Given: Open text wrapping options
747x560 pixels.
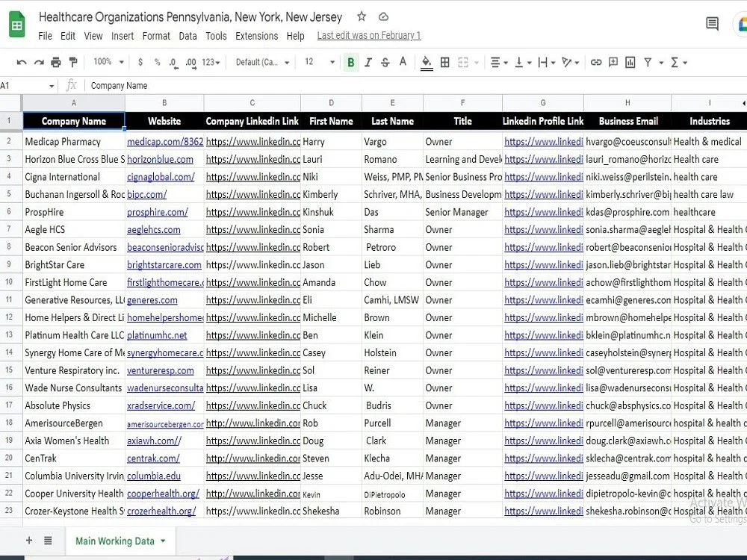Looking at the screenshot, I should (547, 63).
